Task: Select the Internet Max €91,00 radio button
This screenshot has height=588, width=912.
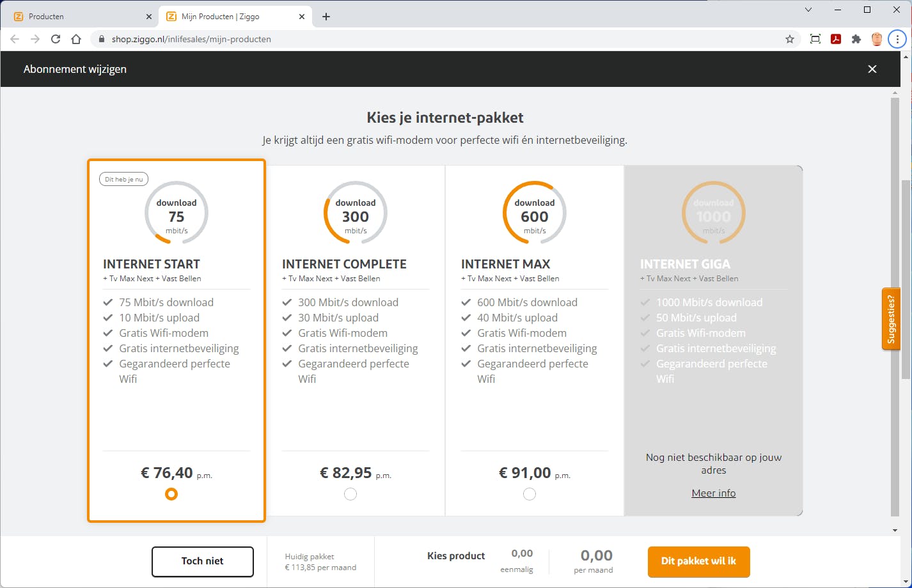Action: click(530, 494)
